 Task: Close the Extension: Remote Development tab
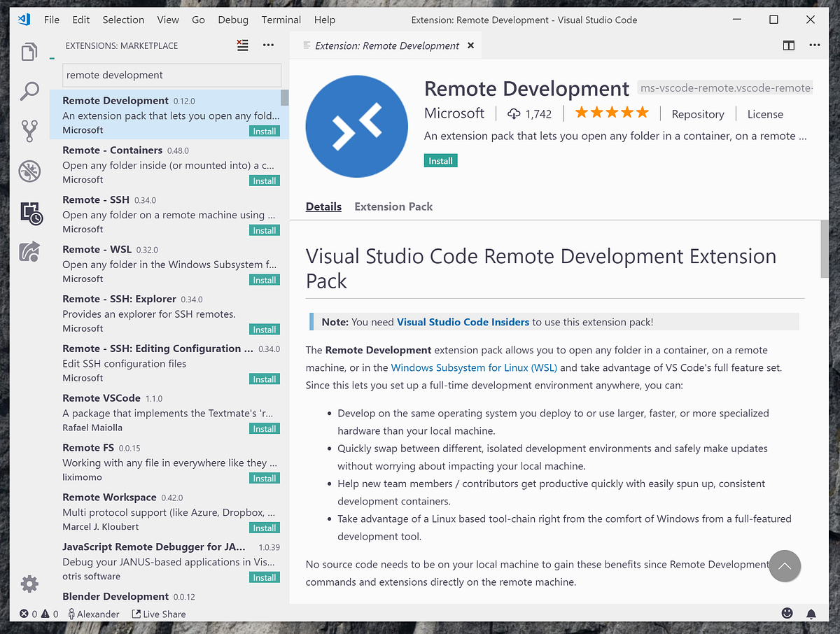tap(470, 45)
